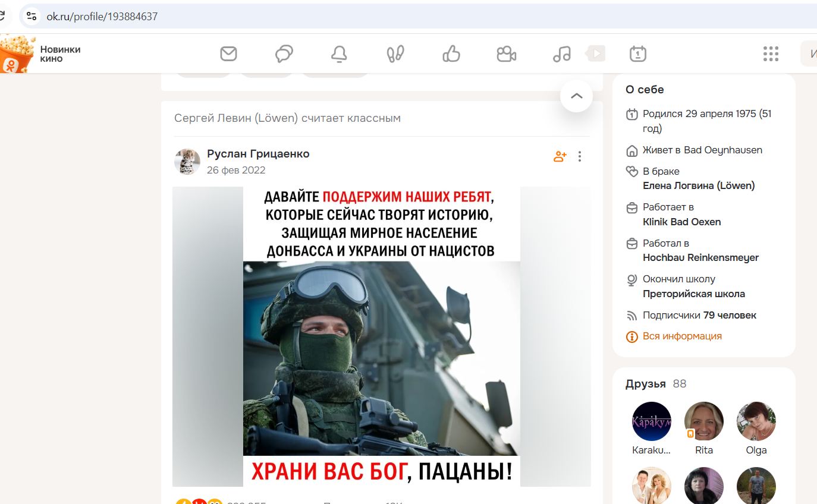Open the Hochbau Reinkensmeyer link

tap(701, 258)
